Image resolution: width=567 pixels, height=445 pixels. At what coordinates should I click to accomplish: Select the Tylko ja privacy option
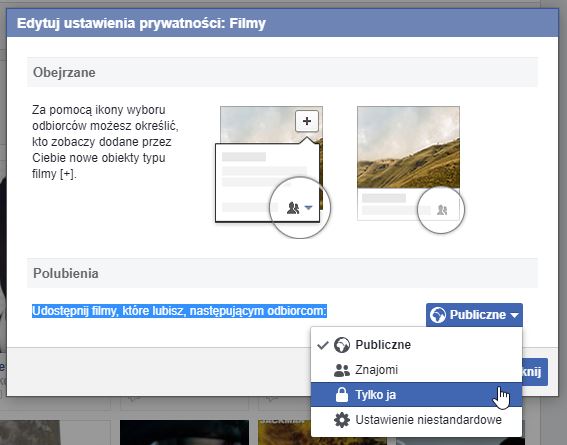(416, 395)
